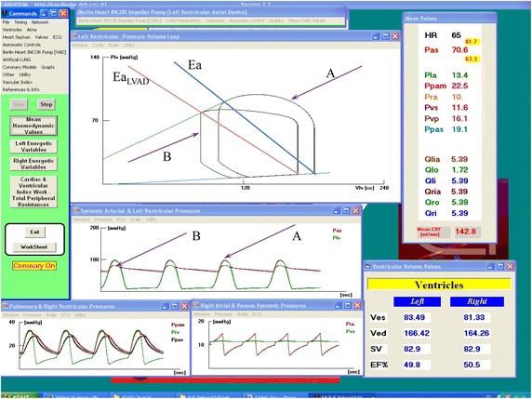Show Left Energetic Variables
The width and height of the screenshot is (532, 399).
(x=33, y=147)
